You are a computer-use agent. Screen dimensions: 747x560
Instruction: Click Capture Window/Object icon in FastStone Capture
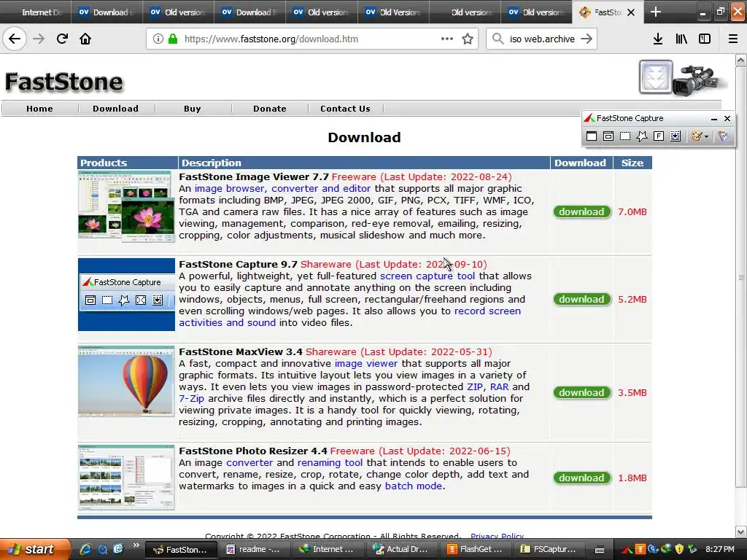pyautogui.click(x=608, y=136)
